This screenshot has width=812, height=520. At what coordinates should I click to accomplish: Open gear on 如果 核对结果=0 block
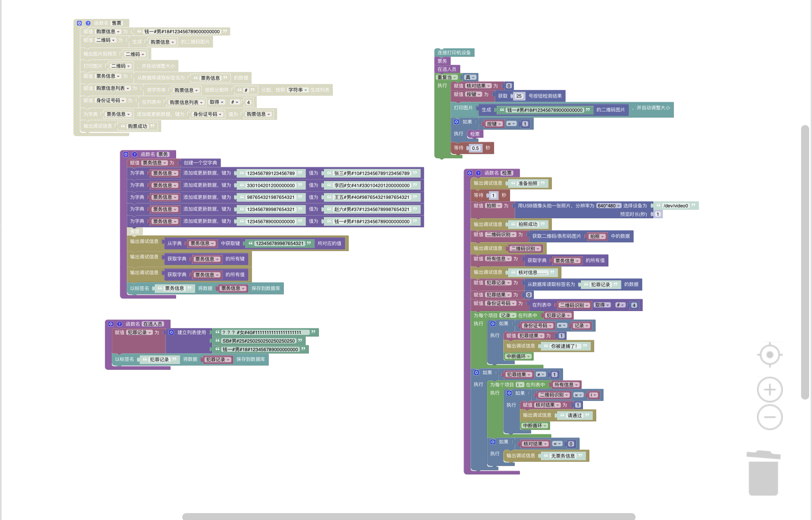coord(493,442)
